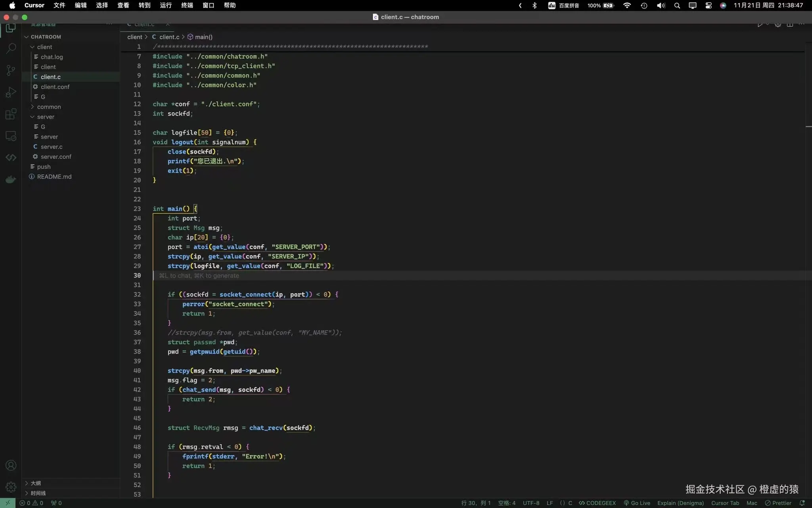
Task: Open the 运行 menu in menu bar
Action: pos(166,5)
